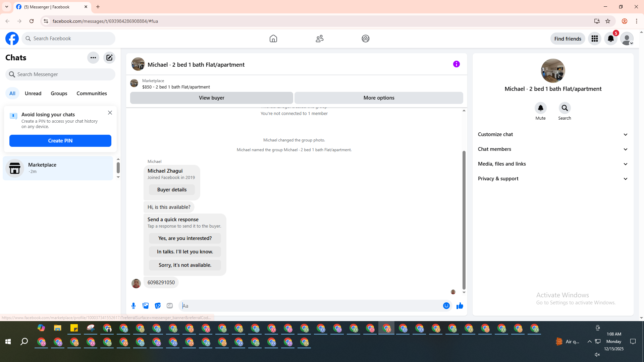
Task: Expand Media, files and links
Action: click(553, 164)
